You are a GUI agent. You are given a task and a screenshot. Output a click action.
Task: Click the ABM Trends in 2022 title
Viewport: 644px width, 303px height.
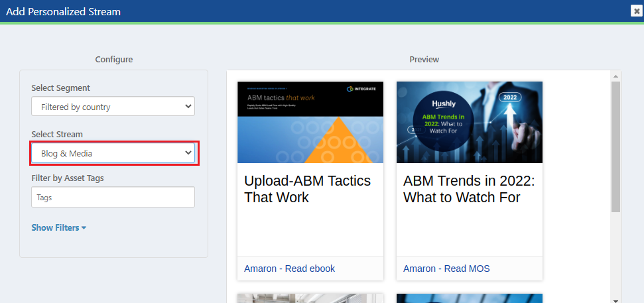click(x=469, y=189)
